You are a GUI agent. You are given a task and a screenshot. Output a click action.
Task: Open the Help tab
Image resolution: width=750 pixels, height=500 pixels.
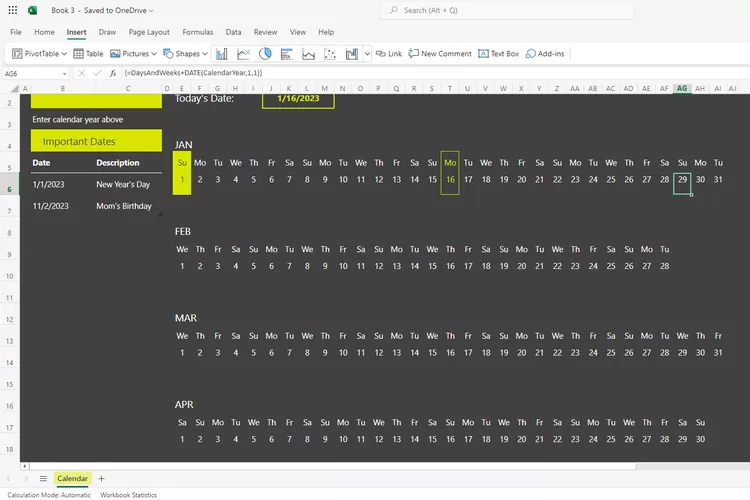click(x=326, y=32)
